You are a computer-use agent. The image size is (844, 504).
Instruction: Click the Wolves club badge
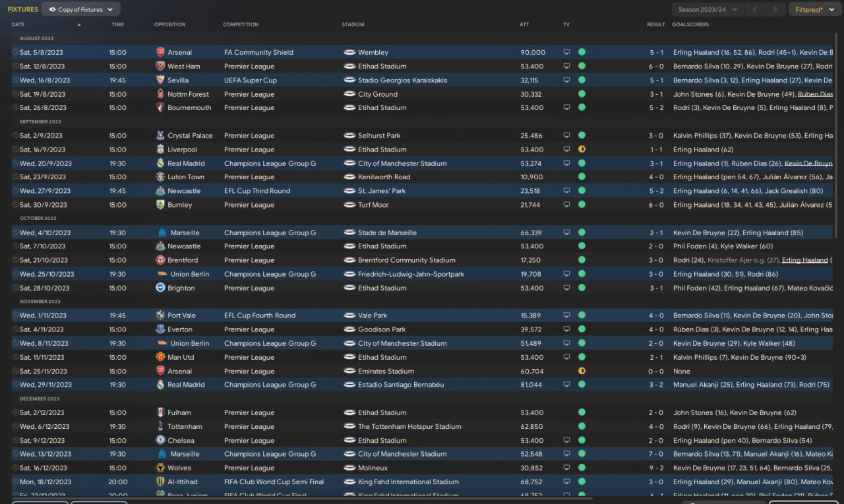[x=160, y=468]
